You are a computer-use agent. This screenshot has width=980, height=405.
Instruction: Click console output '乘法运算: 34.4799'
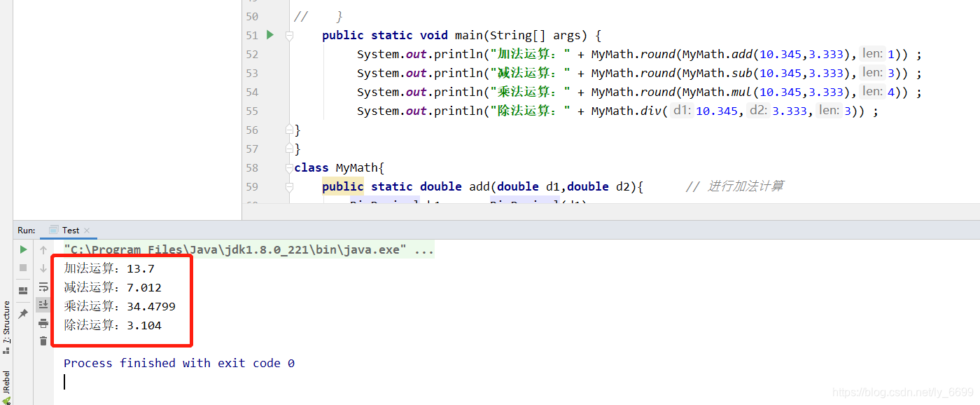(120, 306)
